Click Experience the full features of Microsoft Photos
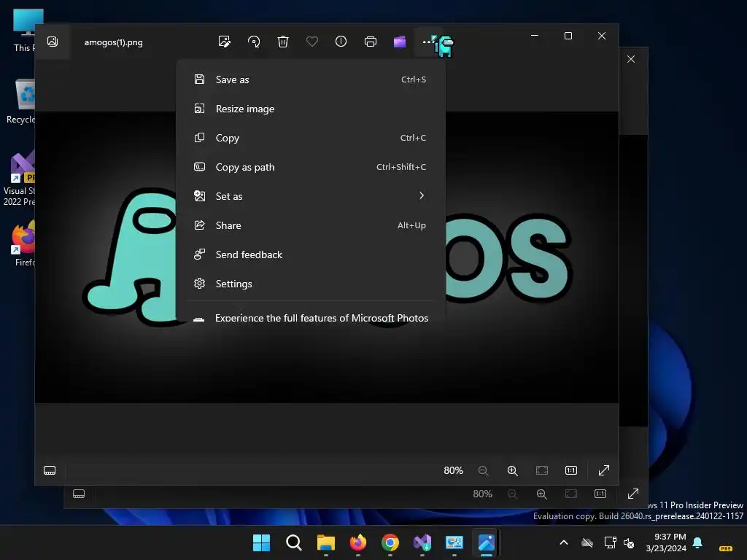This screenshot has height=560, width=747. [x=310, y=317]
